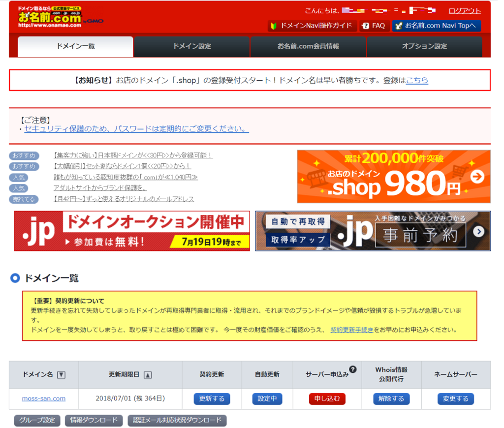Screen dimensions: 504x428
Task: Open the FAQ page
Action: pyautogui.click(x=374, y=26)
